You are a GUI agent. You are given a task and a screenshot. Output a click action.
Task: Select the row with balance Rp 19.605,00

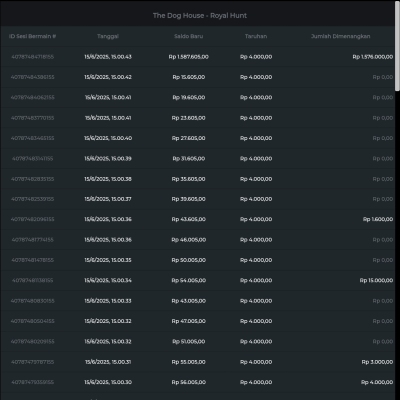click(197, 98)
